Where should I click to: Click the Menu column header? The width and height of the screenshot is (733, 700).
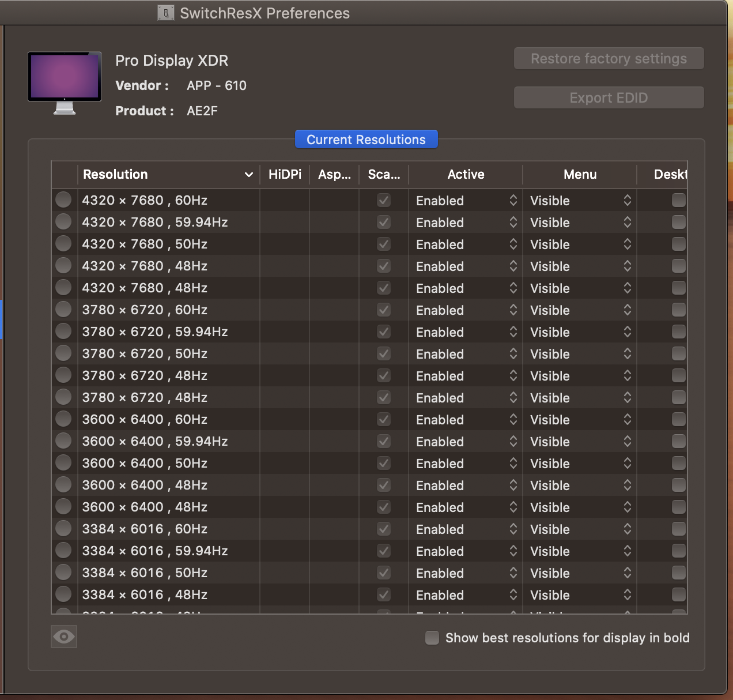point(580,174)
